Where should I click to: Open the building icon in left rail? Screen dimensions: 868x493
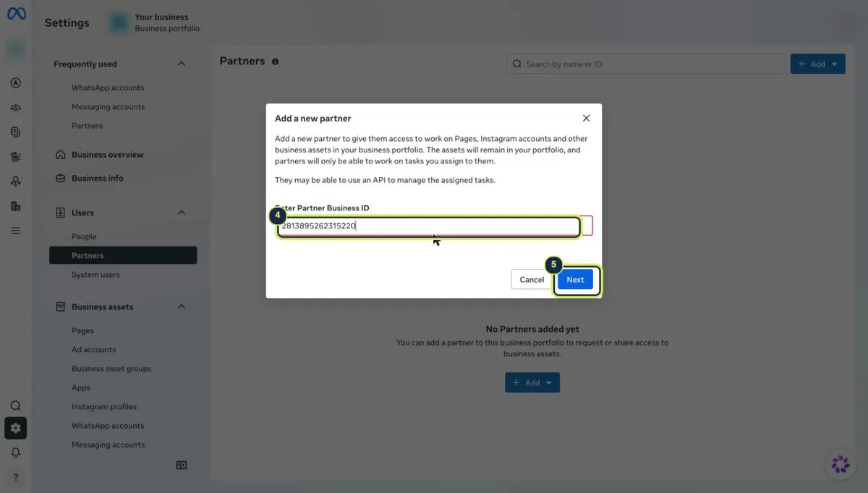(16, 206)
